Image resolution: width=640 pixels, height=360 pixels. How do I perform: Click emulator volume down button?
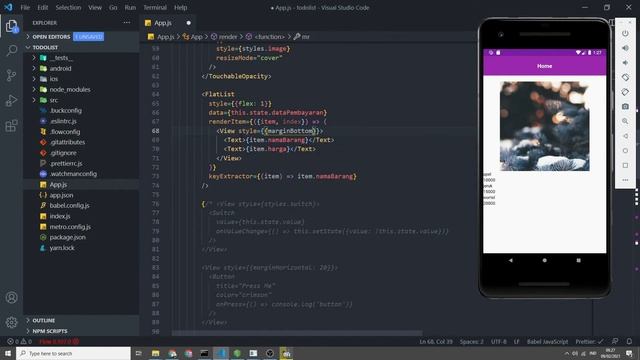click(x=625, y=63)
